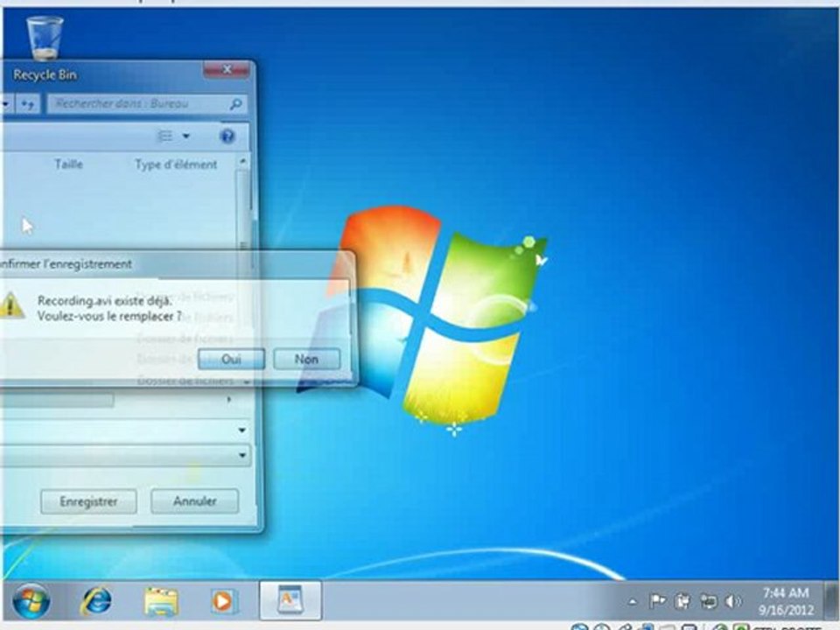
Task: Expand the view options dropdown arrow
Action: click(x=185, y=136)
